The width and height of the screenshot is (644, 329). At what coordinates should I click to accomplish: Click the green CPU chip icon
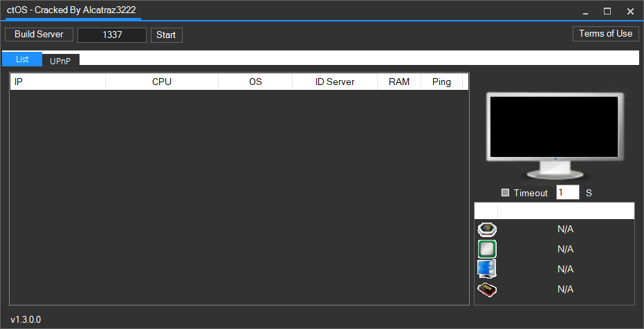coord(487,249)
